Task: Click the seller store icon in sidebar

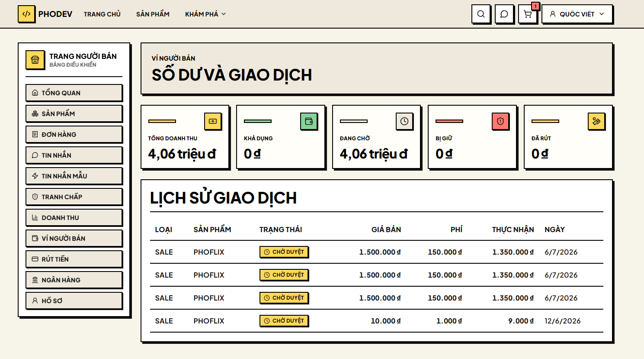Action: tap(35, 60)
